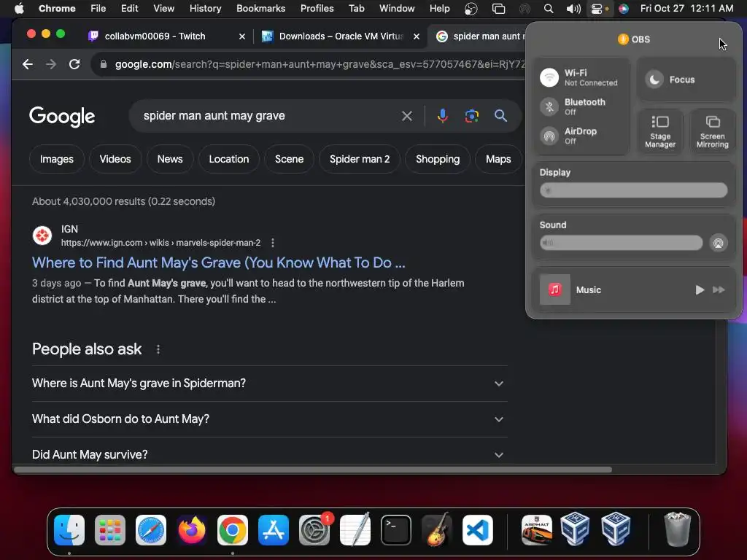Open Google Lens image search
Viewport: 747px width, 560px height.
tap(472, 116)
